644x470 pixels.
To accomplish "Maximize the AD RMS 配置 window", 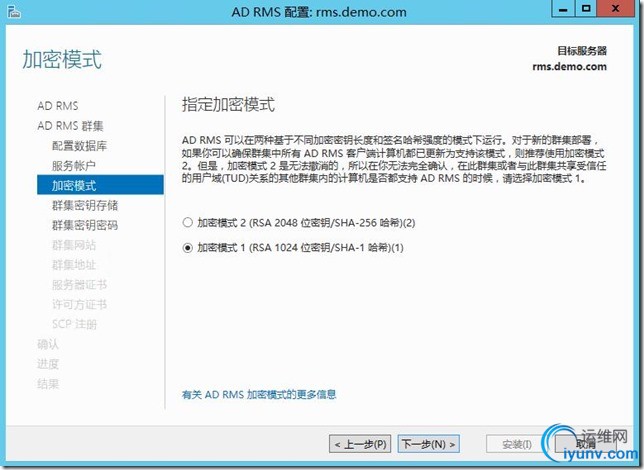I will click(586, 9).
